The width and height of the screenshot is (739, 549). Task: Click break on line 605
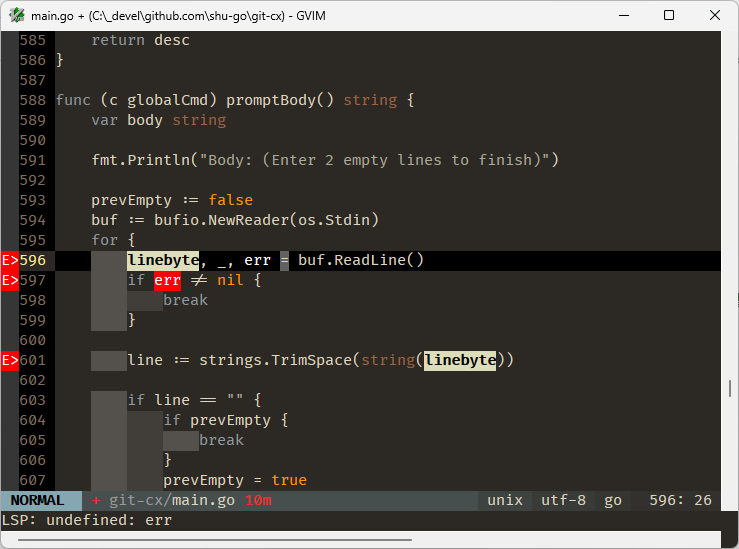click(x=222, y=441)
